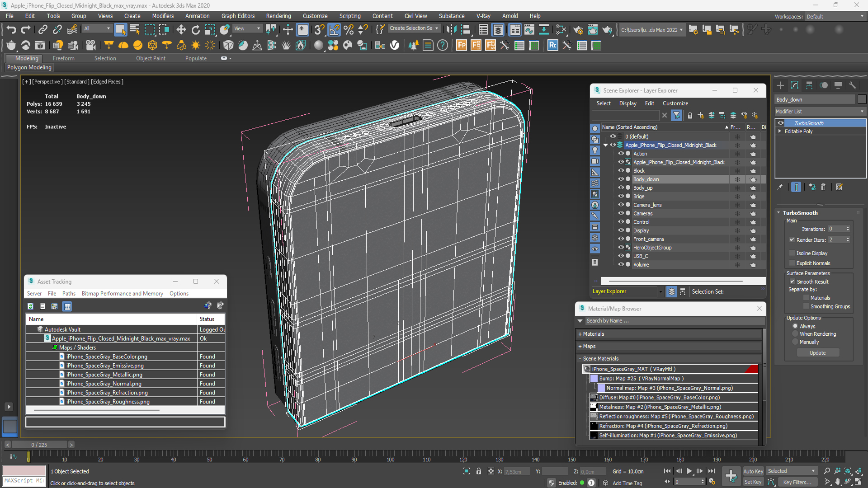This screenshot has height=488, width=868.
Task: Click the Set Key button
Action: [753, 482]
